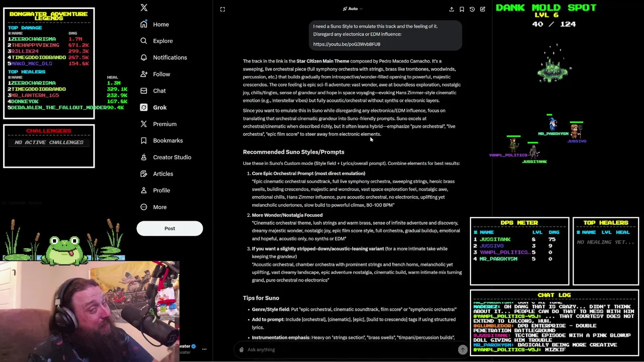
Task: Click THEHAPPYVIKING in Top Damage list
Action: (35, 45)
